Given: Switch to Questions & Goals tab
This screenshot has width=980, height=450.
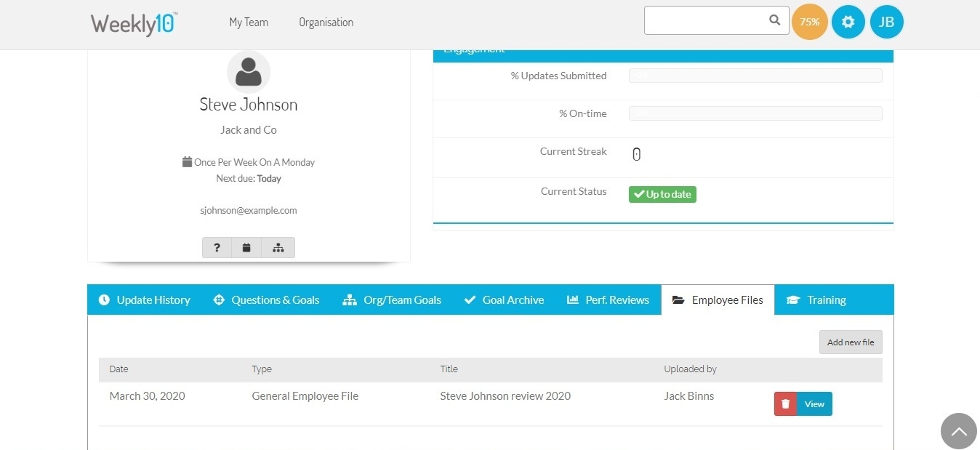Looking at the screenshot, I should point(266,300).
